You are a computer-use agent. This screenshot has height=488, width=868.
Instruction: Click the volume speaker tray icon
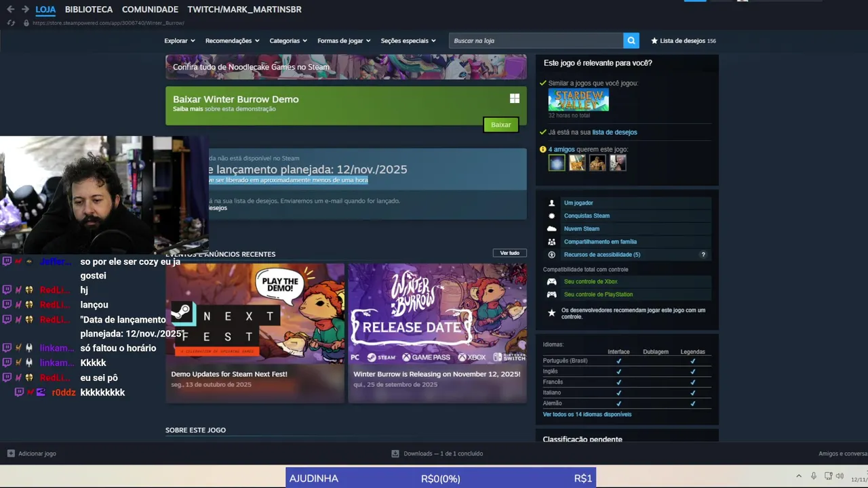point(840,476)
